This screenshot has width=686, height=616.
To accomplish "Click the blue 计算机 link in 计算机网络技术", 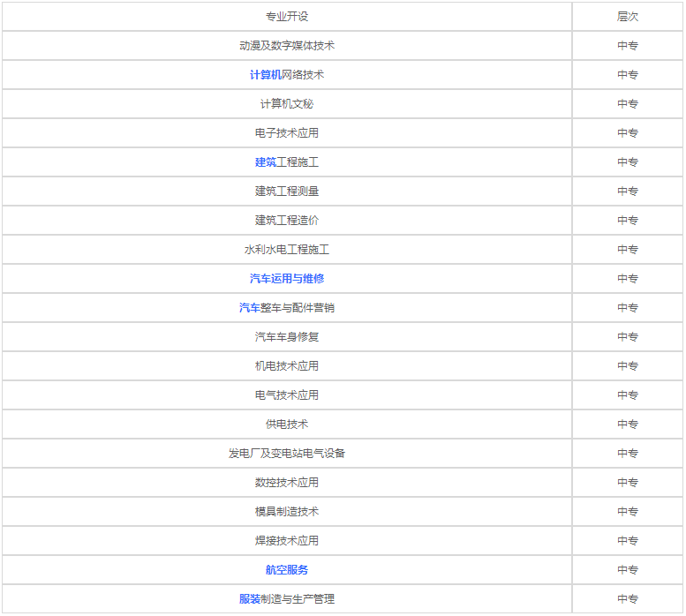I will tap(265, 75).
